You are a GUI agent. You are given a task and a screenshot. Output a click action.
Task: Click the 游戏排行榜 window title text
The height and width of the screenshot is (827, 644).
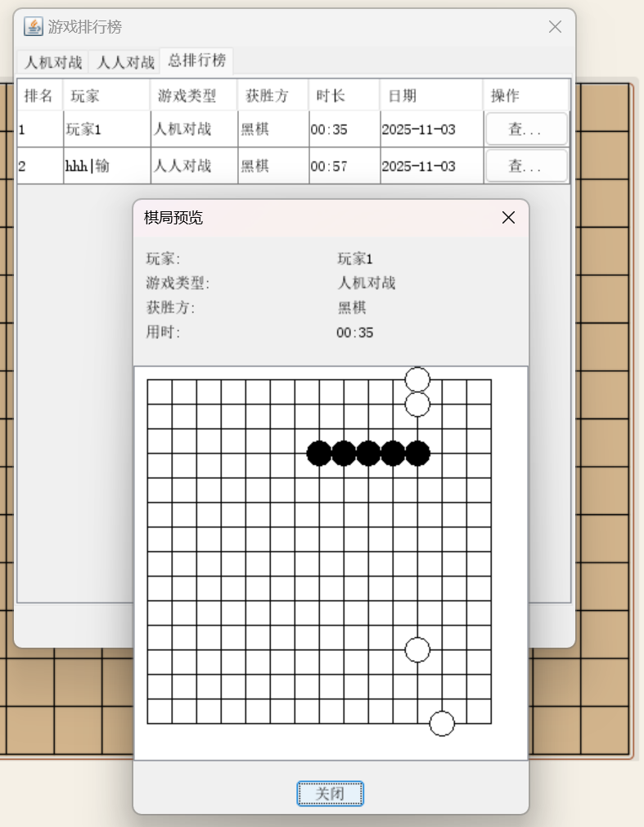click(85, 26)
